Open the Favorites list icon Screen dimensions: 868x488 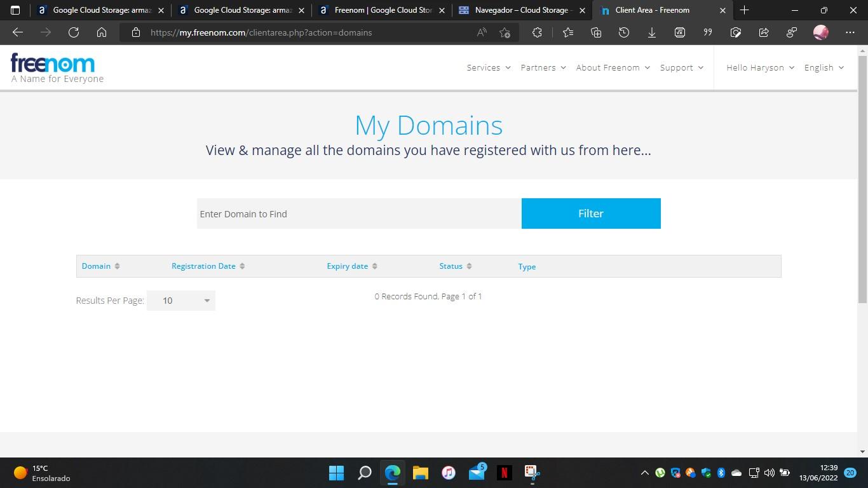568,32
